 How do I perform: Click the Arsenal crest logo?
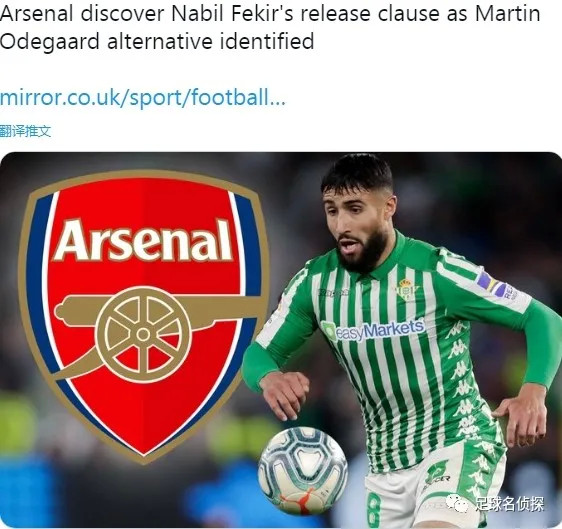click(x=144, y=316)
